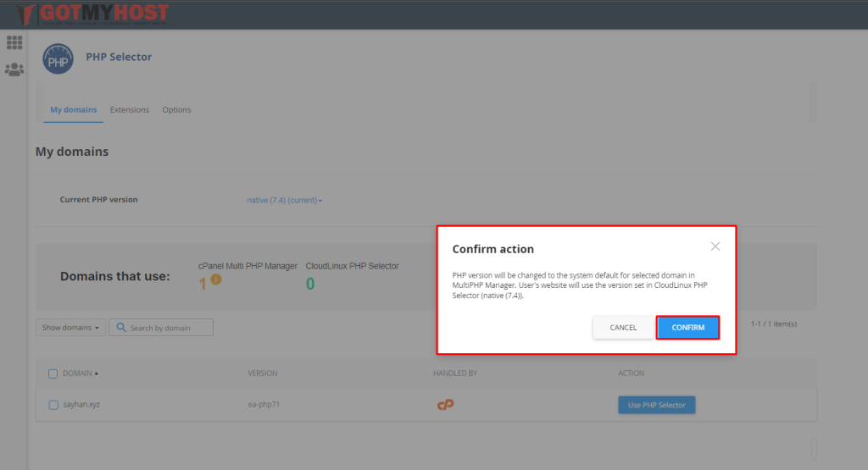The image size is (868, 470).
Task: Click the Use PHP Selector button
Action: click(x=656, y=405)
